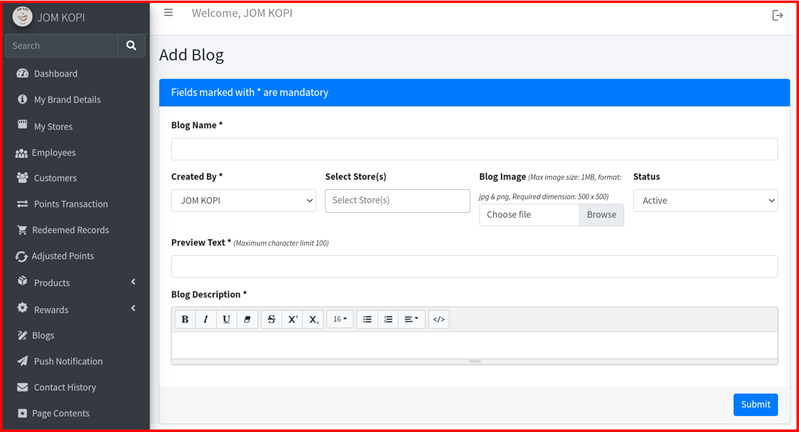
Task: Collapse sidebar with hamburger menu icon
Action: click(168, 14)
